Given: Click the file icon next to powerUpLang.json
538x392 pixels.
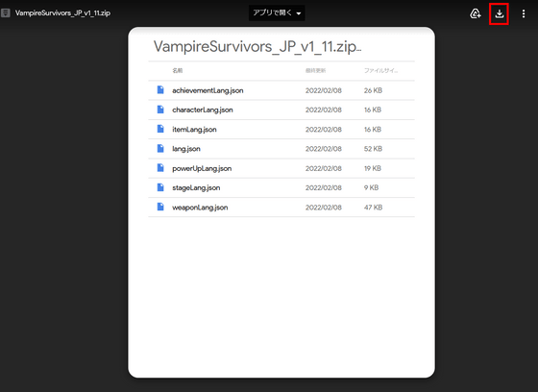Looking at the screenshot, I should 160,168.
